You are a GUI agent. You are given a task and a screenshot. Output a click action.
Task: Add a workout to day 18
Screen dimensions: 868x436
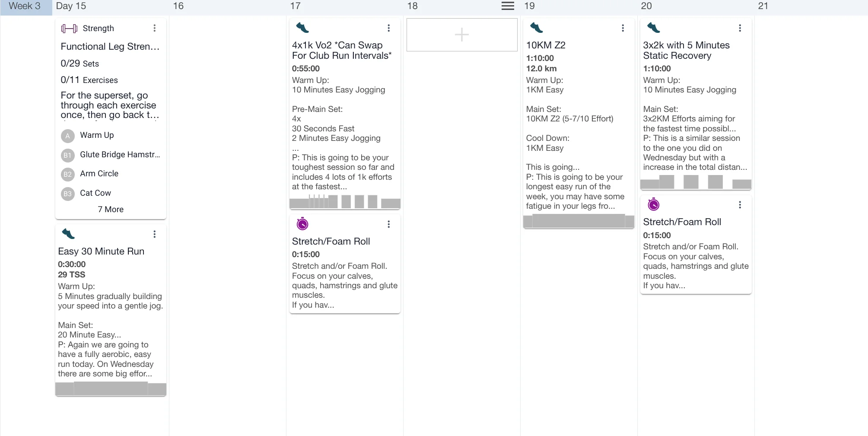click(461, 35)
